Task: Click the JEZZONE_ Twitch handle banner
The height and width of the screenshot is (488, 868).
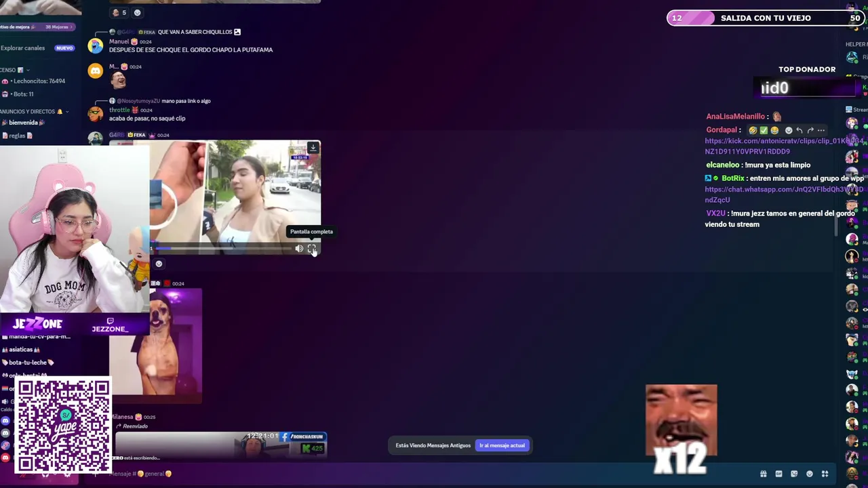Action: pos(110,325)
